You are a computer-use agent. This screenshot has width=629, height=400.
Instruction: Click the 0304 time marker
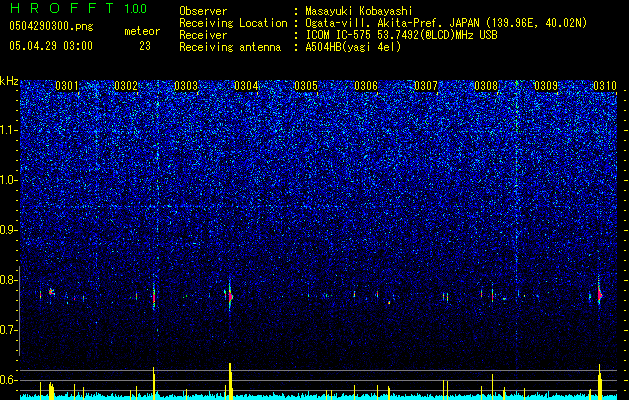point(246,86)
